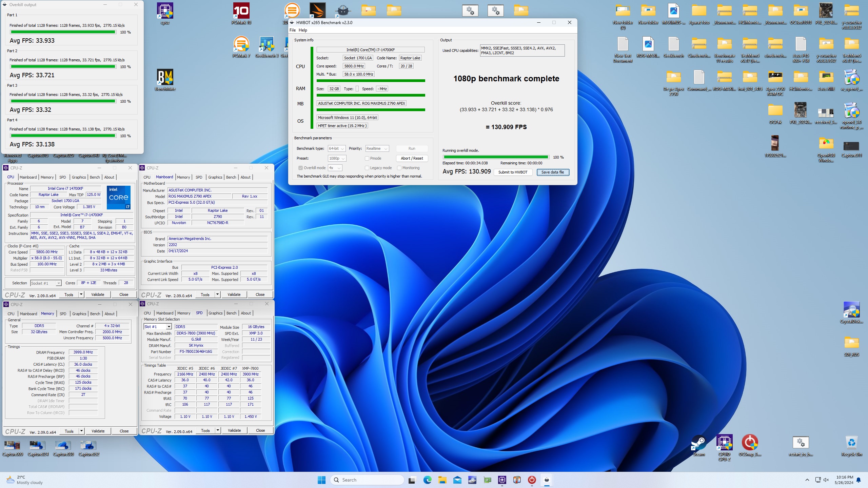Click Save data file button

[x=553, y=172]
